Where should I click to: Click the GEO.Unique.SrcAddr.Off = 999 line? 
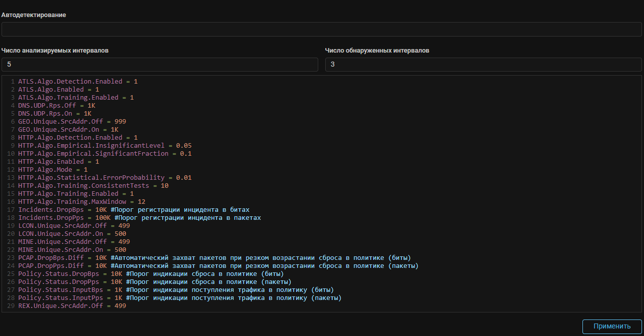tap(72, 121)
